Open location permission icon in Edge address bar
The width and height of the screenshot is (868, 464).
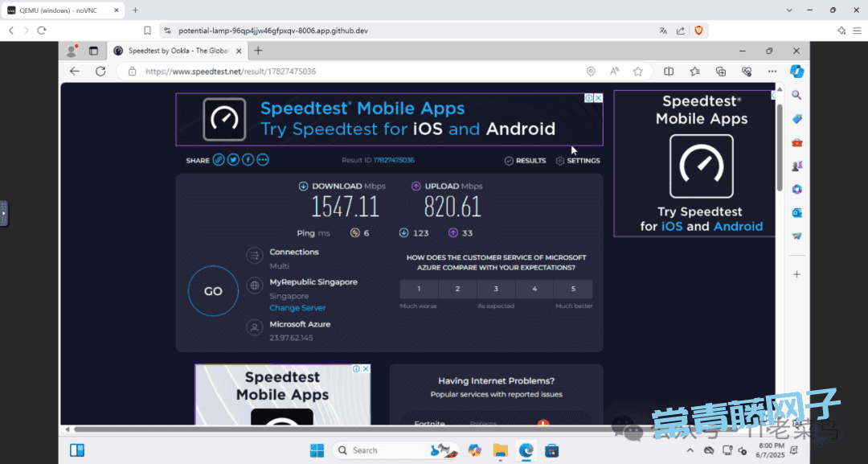pos(591,72)
